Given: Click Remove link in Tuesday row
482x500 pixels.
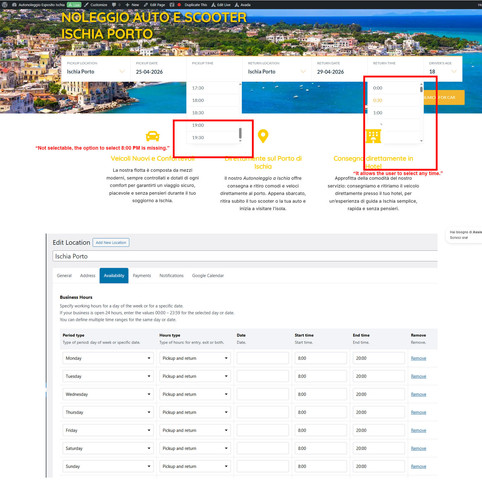Looking at the screenshot, I should coord(418,376).
